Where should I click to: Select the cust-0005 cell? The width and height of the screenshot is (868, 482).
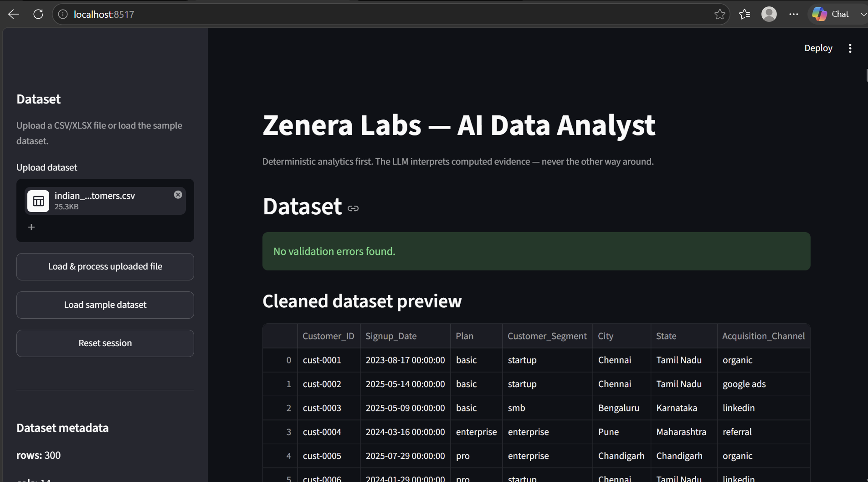[x=329, y=456]
